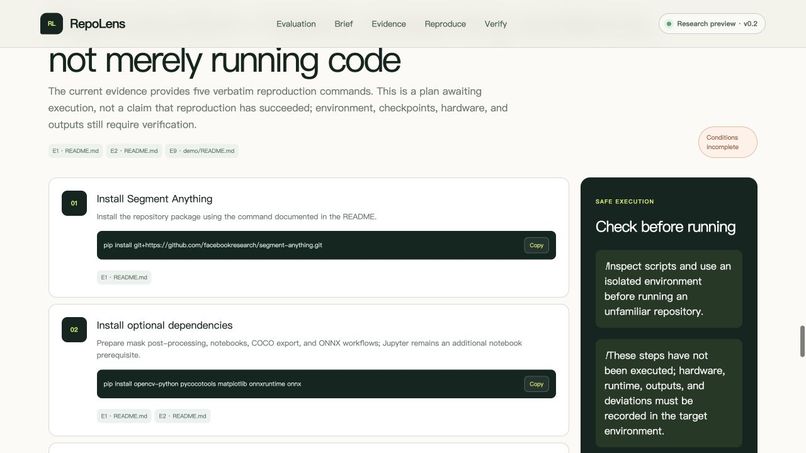Click the page vertical scrollbar thumb
806x453 pixels.
[x=802, y=341]
